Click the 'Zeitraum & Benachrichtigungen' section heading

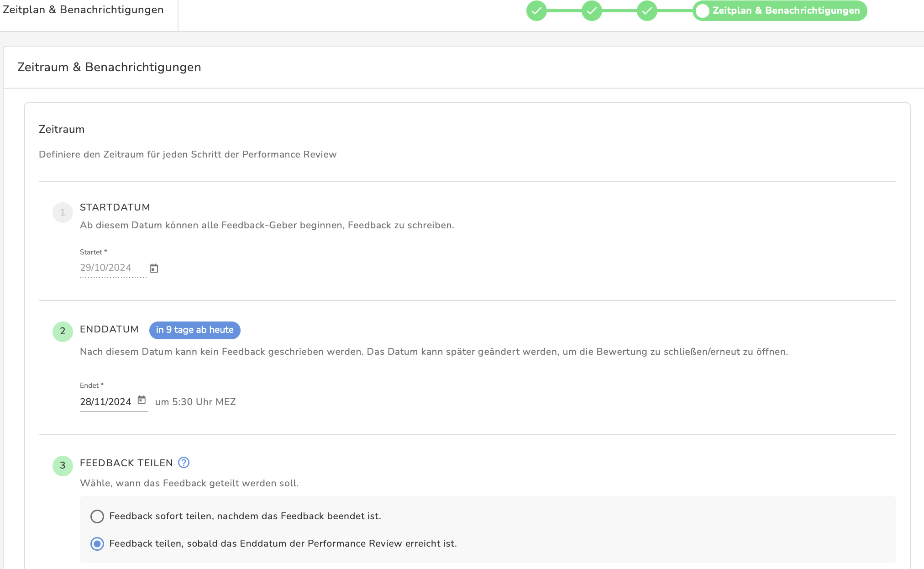coord(109,67)
